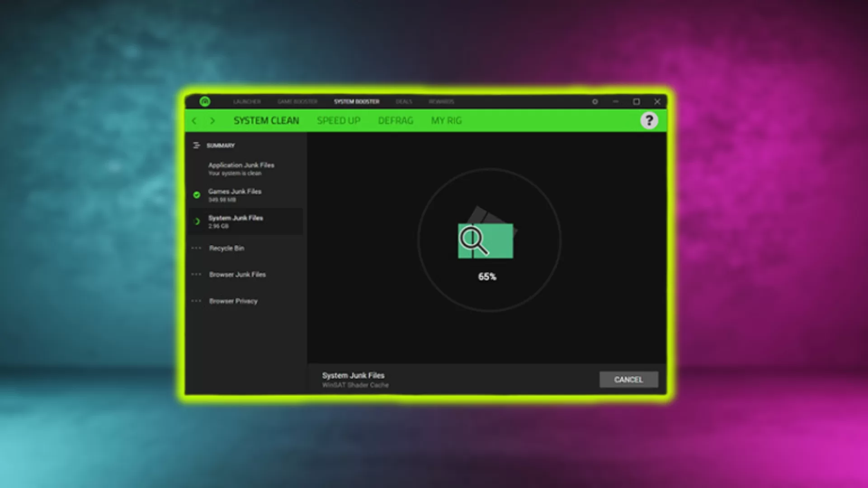This screenshot has height=488, width=868.
Task: Select the forward navigation arrow icon
Action: click(212, 120)
